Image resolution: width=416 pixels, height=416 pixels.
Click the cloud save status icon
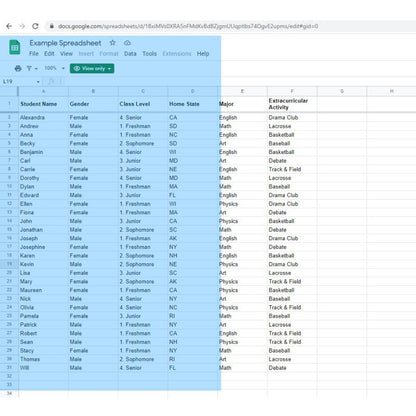(127, 43)
